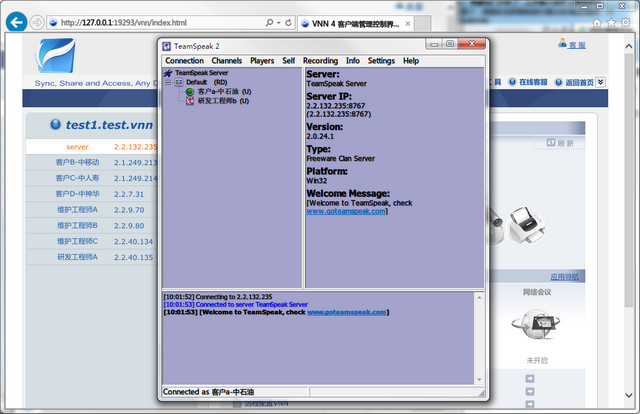Select member row 维护工程师C
The height and width of the screenshot is (414, 640).
[92, 241]
